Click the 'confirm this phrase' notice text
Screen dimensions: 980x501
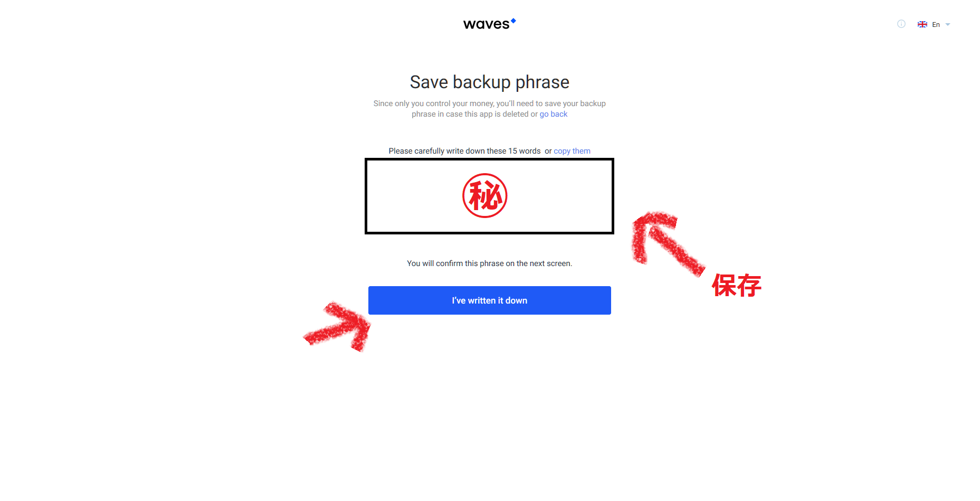490,263
